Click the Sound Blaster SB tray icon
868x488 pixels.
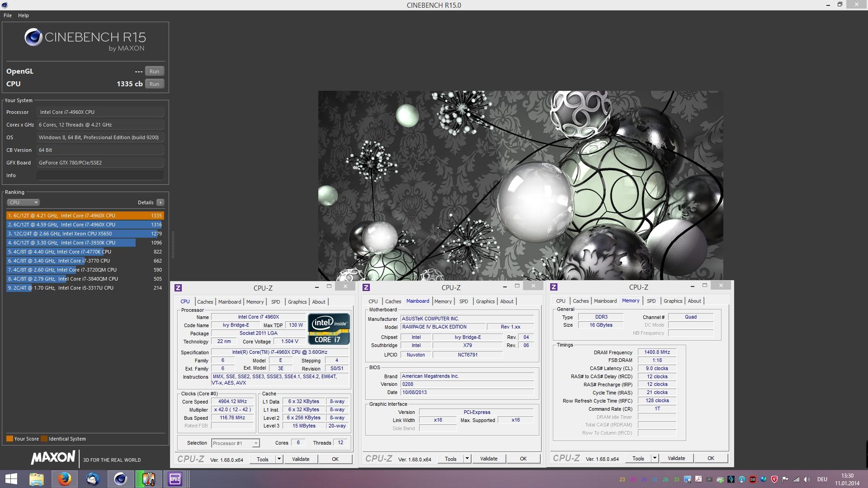tap(753, 479)
